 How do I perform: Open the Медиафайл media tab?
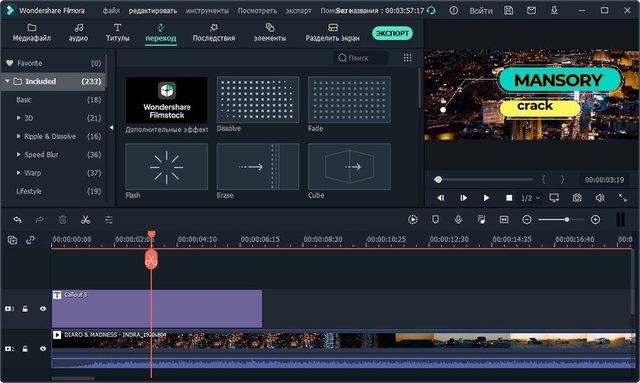point(31,33)
